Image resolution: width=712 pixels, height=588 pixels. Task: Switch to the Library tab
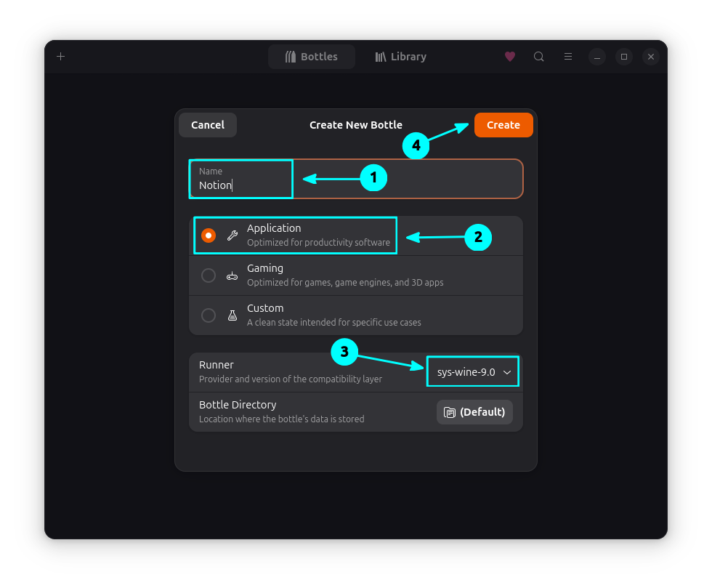(x=400, y=57)
